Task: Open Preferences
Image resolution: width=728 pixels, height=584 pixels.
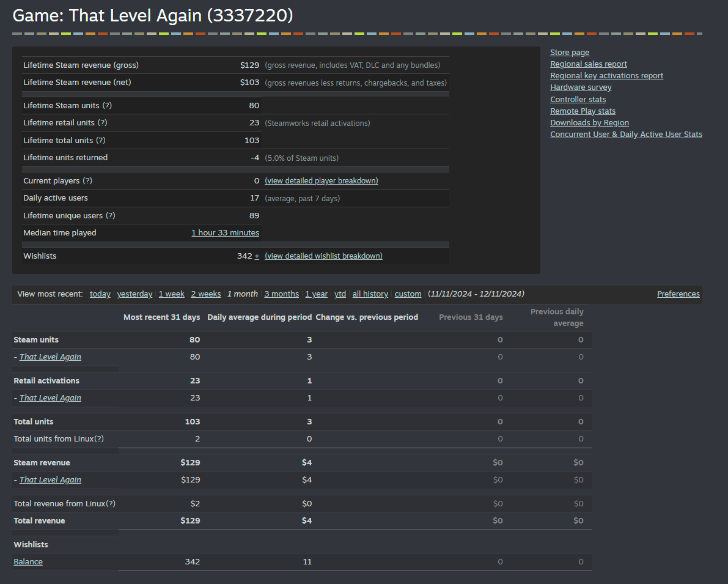Action: pos(678,294)
